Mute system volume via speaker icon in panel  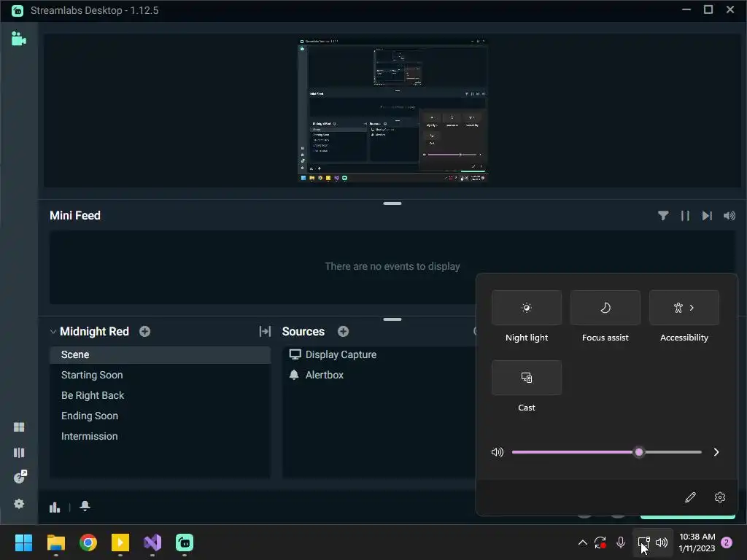click(x=498, y=452)
